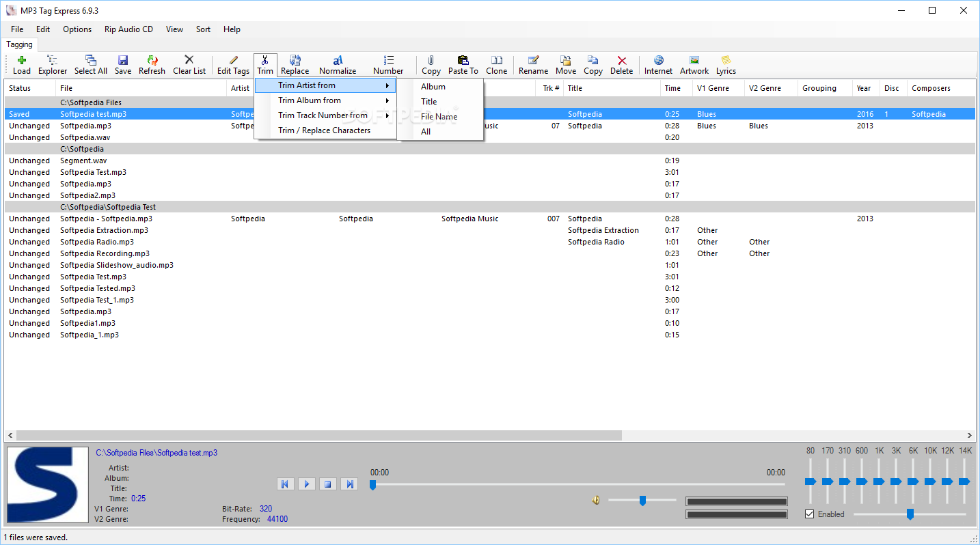Open the Edit Tags pencil tool

click(x=233, y=65)
